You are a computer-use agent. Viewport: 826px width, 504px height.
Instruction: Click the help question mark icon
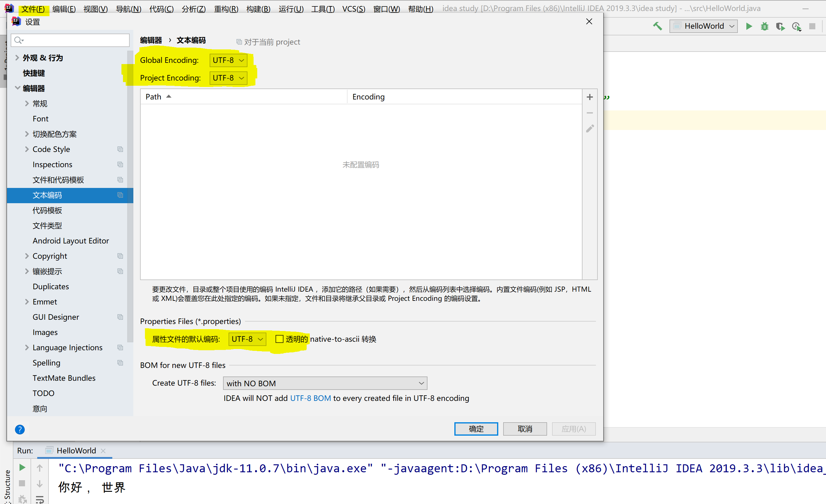(x=20, y=429)
